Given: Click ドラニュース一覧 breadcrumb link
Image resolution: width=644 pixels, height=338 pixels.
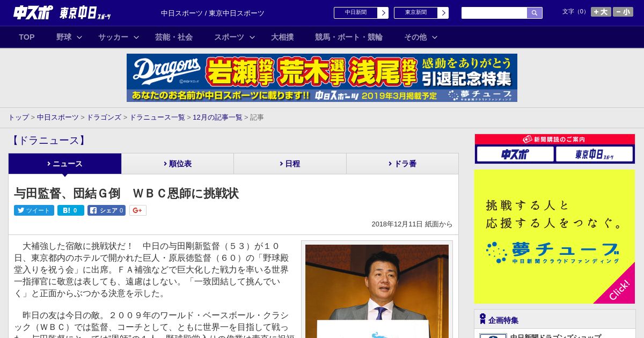Looking at the screenshot, I should point(157,117).
